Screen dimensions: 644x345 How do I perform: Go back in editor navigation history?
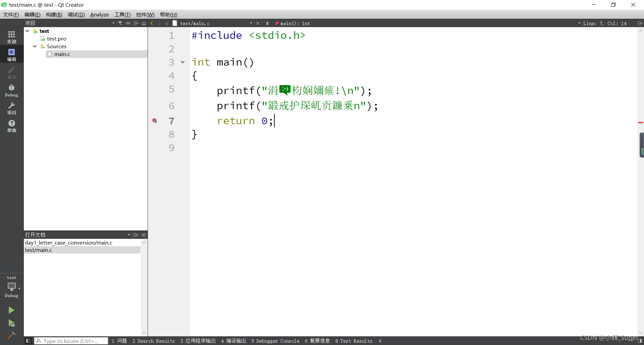click(152, 23)
